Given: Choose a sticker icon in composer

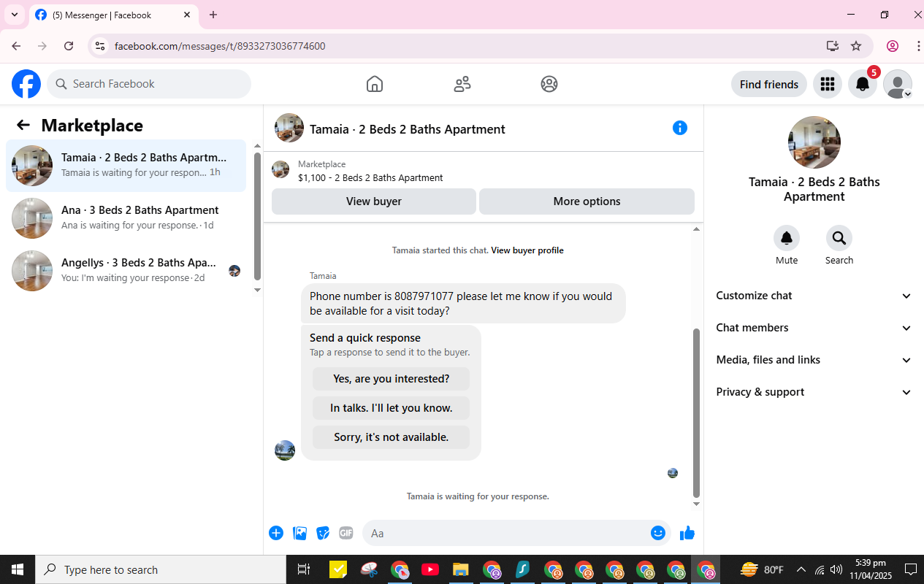Looking at the screenshot, I should pyautogui.click(x=323, y=533).
